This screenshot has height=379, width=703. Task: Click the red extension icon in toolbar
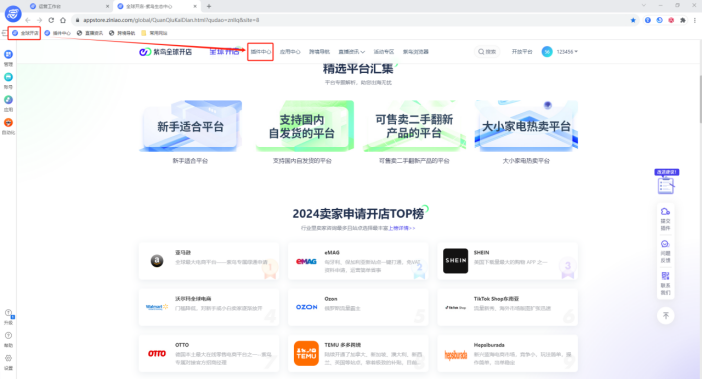point(671,20)
